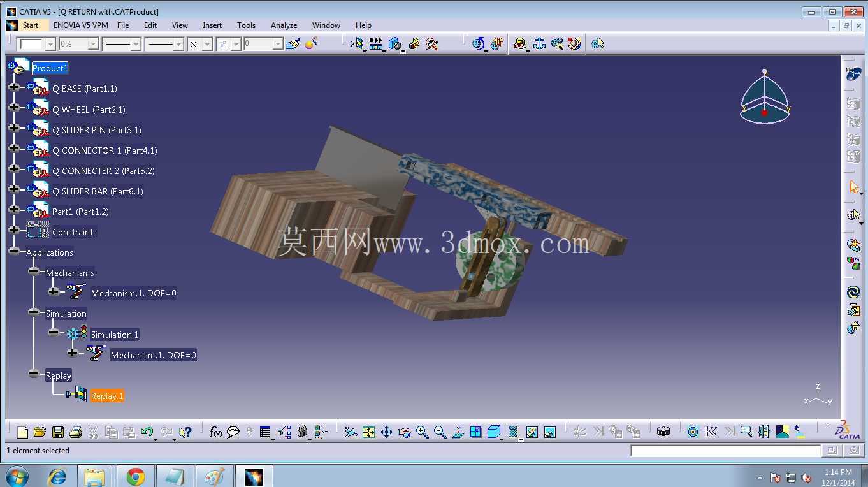The width and height of the screenshot is (868, 487).
Task: Open Internet Explorer from the taskbar
Action: pyautogui.click(x=57, y=476)
